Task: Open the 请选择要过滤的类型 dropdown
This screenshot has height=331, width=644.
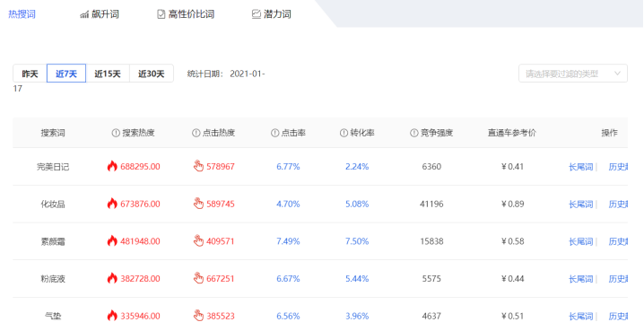Action: click(573, 74)
